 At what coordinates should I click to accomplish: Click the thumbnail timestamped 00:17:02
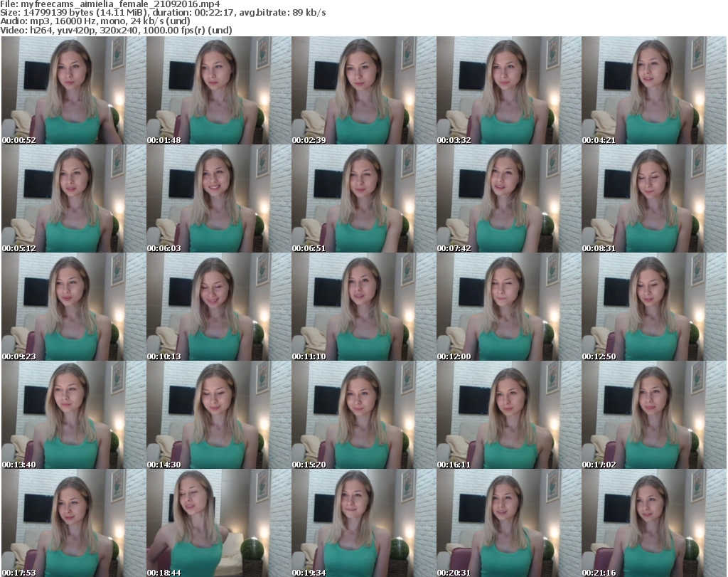pos(654,415)
